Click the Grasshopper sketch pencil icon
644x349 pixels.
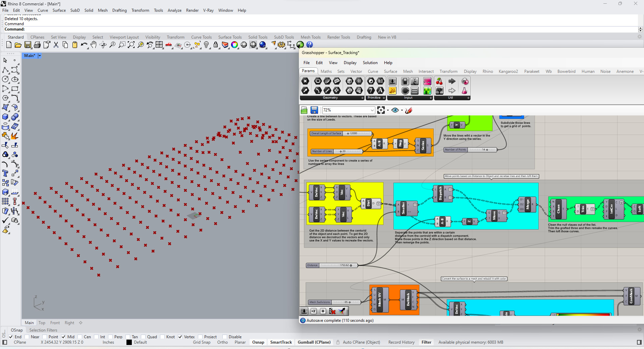409,110
